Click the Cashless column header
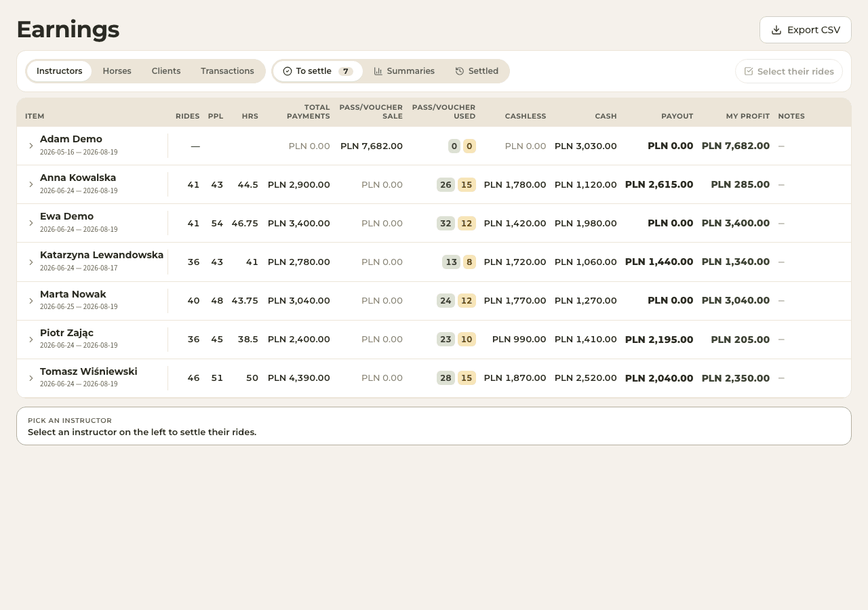Screen dimensions: 868x610 tap(526, 117)
